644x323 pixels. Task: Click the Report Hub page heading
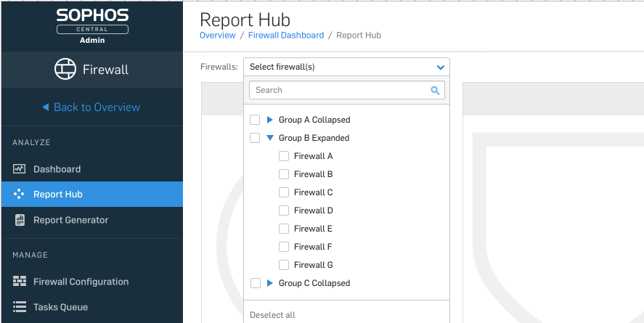tap(245, 20)
